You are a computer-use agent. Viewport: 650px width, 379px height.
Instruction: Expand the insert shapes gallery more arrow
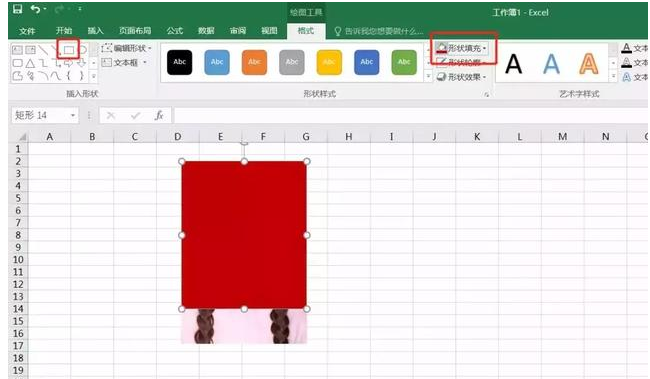94,76
